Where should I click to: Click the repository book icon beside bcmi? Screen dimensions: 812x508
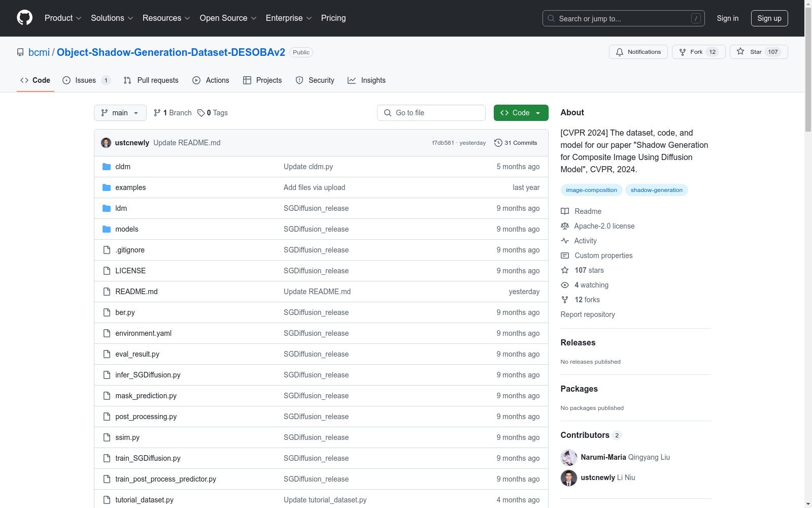[20, 52]
